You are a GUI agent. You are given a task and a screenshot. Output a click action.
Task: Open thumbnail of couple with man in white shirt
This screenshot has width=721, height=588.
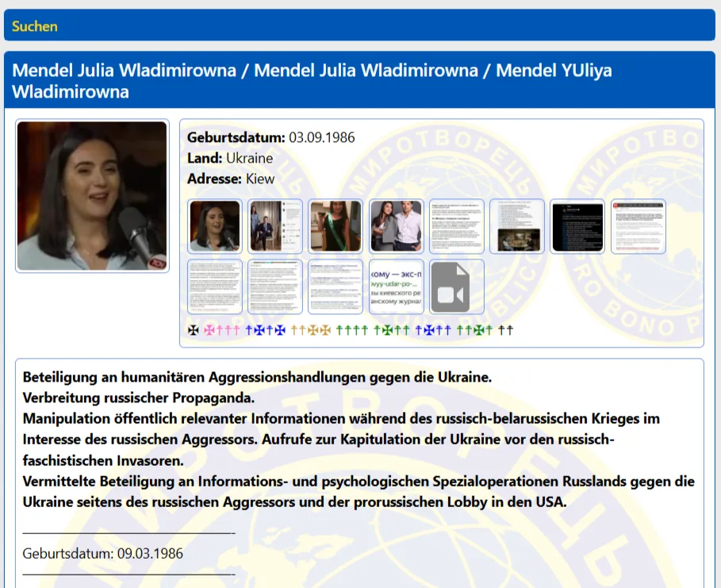pyautogui.click(x=396, y=226)
